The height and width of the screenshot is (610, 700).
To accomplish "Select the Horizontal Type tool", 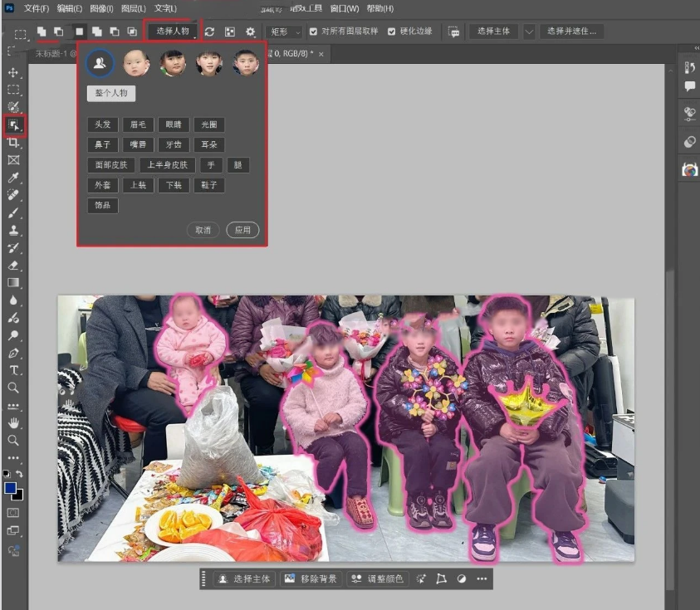I will point(13,370).
